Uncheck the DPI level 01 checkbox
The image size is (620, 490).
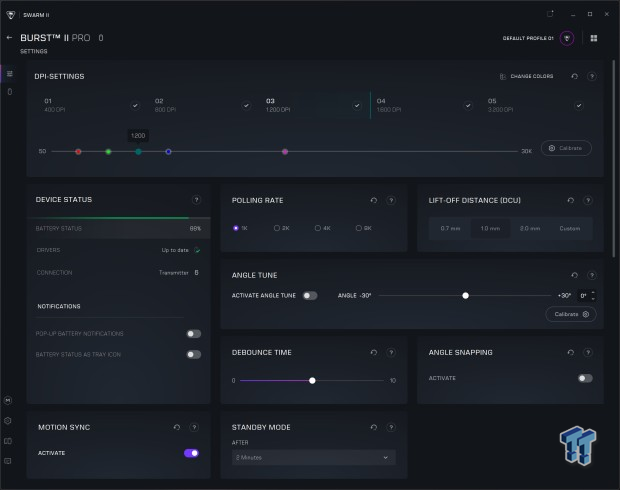point(135,104)
